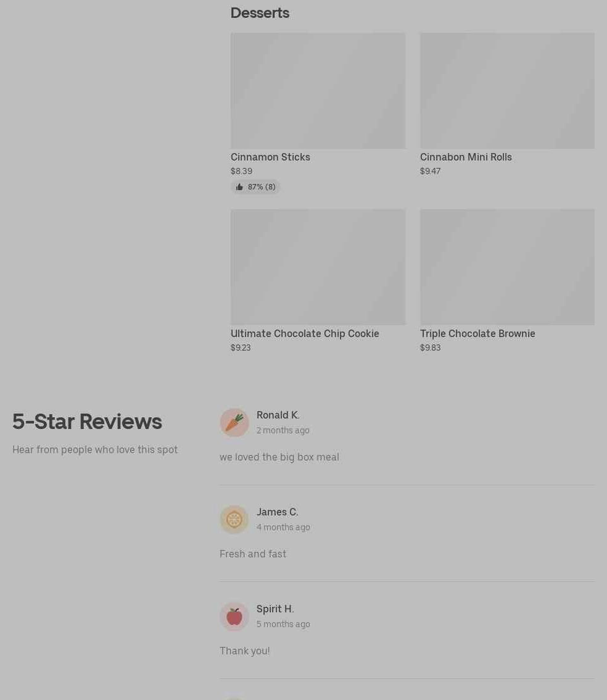Click the Spirit H. reviewer name
This screenshot has width=607, height=700.
(275, 609)
